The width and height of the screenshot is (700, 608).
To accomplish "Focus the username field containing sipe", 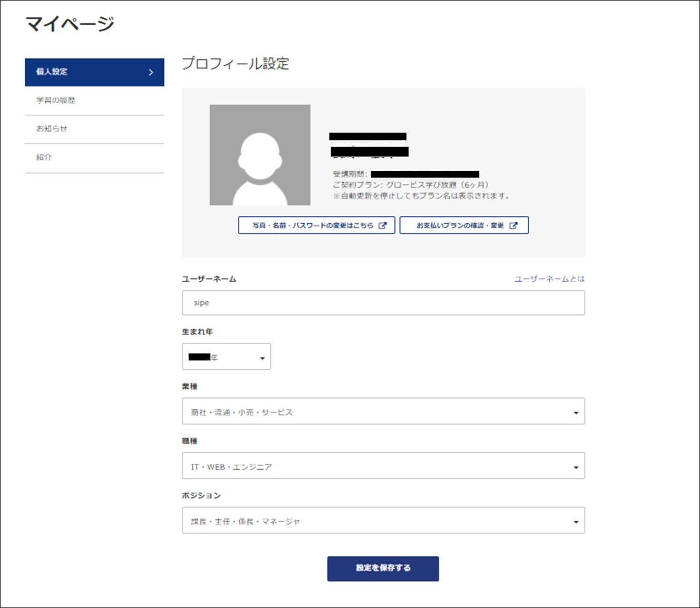I will click(383, 303).
